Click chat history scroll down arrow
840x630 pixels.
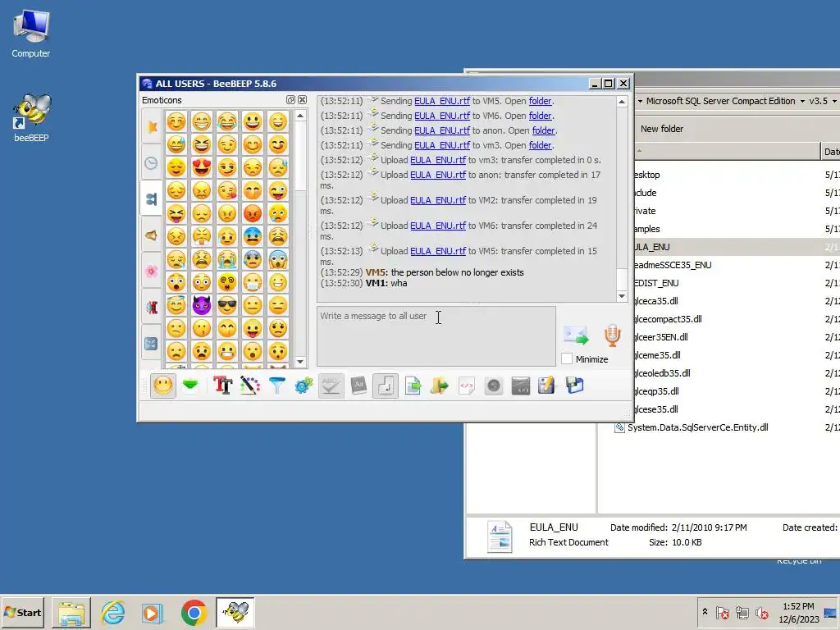(x=622, y=296)
